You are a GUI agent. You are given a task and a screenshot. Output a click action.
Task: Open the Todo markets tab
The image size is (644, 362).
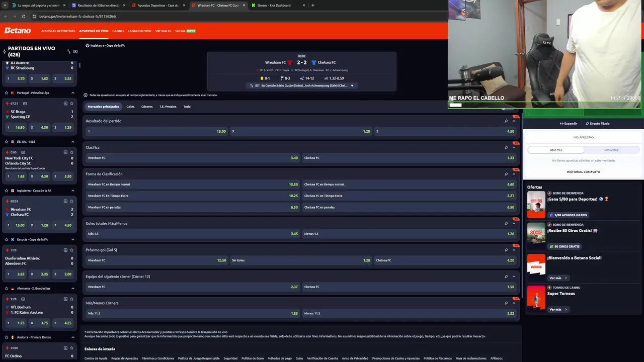[x=187, y=107]
